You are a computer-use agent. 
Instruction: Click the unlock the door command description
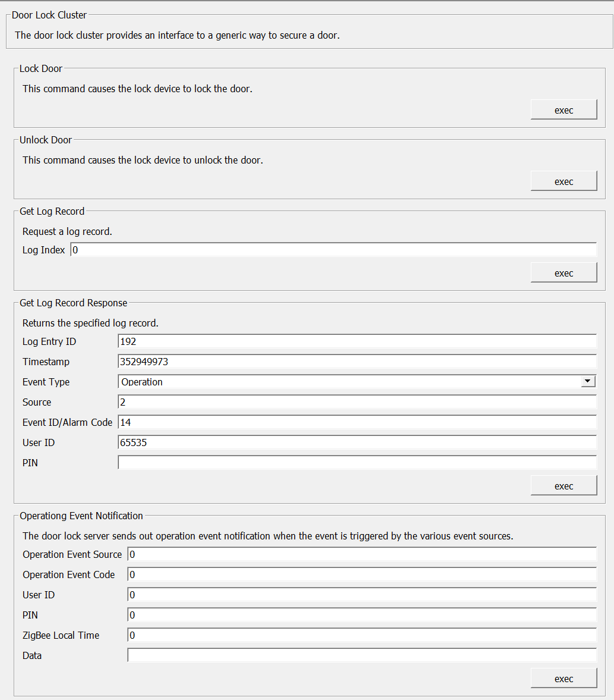(x=143, y=160)
